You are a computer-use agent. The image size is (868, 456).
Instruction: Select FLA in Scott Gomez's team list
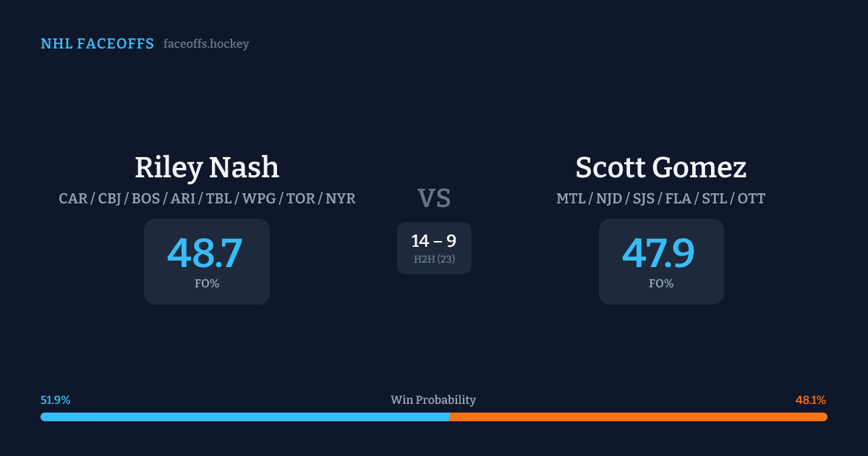coord(678,198)
